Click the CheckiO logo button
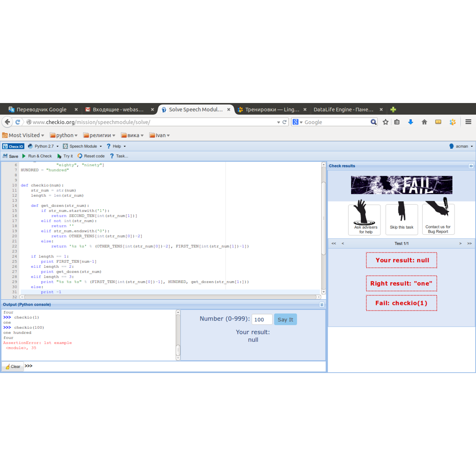Screen dimensions: 476x476 point(13,147)
